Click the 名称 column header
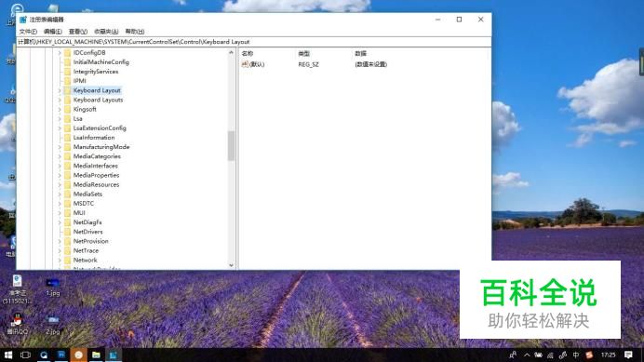644x362 pixels. (x=248, y=53)
